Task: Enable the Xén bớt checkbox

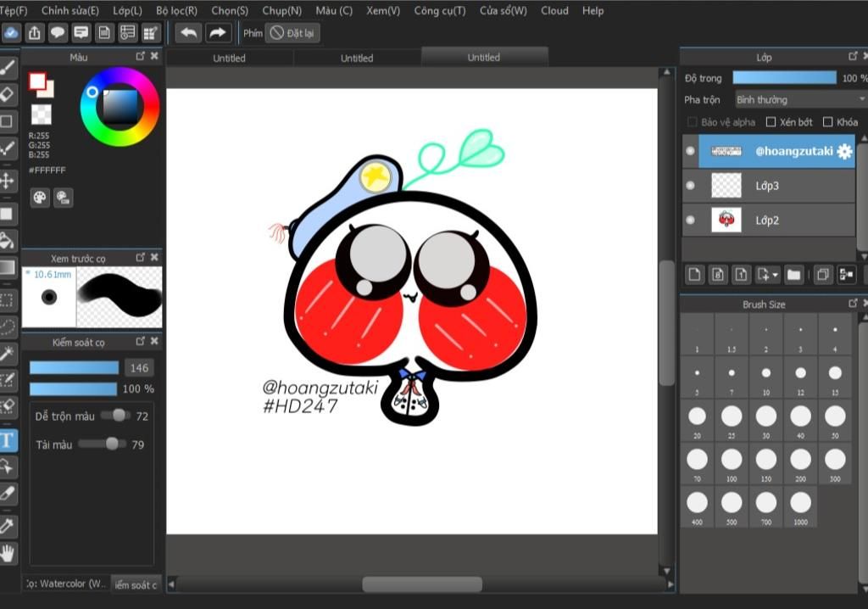Action: [x=771, y=122]
